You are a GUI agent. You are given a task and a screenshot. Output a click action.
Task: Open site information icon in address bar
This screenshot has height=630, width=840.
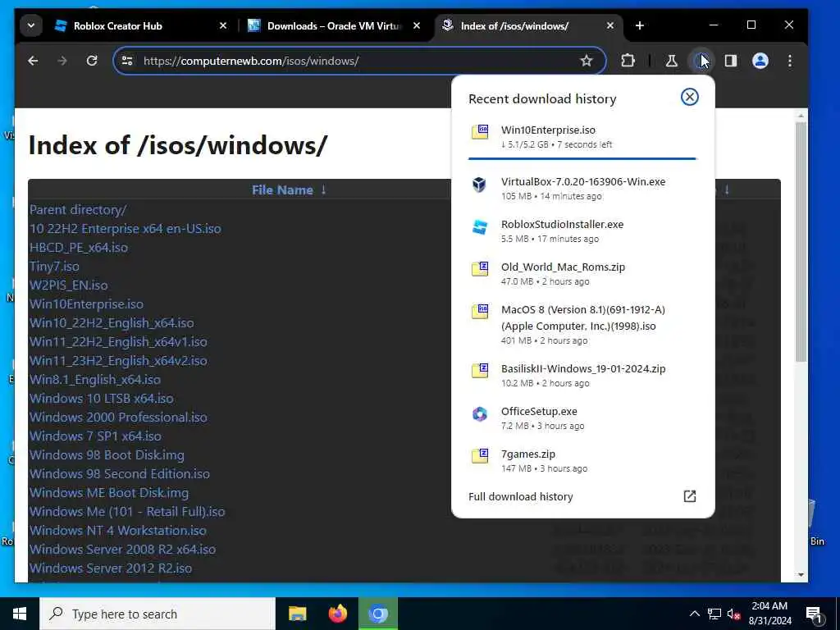click(x=127, y=61)
